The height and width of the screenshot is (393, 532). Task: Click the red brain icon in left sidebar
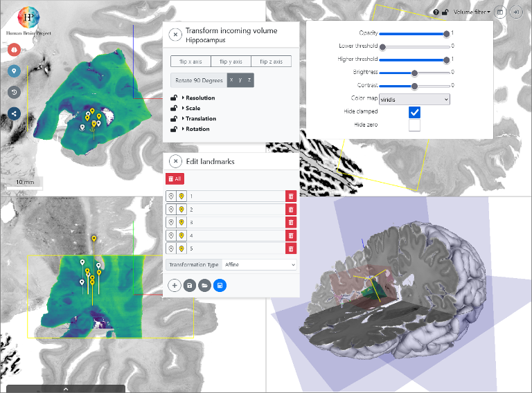tap(13, 50)
